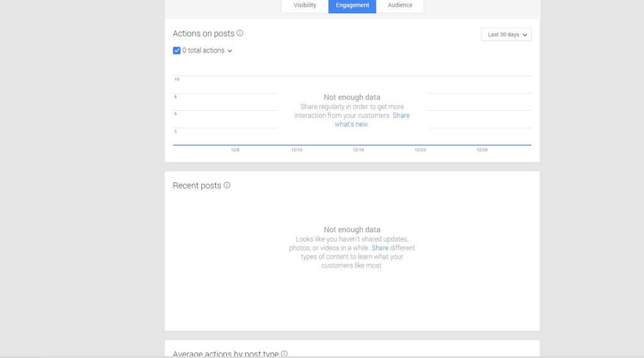The width and height of the screenshot is (644, 358).
Task: Click the blue data line in chart
Action: (352, 145)
